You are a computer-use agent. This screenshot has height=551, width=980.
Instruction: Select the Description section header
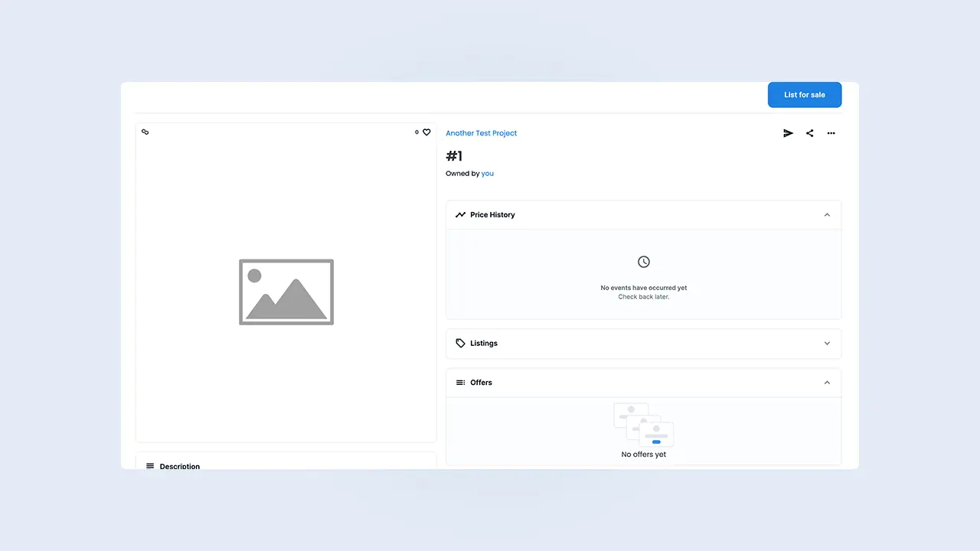(x=180, y=466)
